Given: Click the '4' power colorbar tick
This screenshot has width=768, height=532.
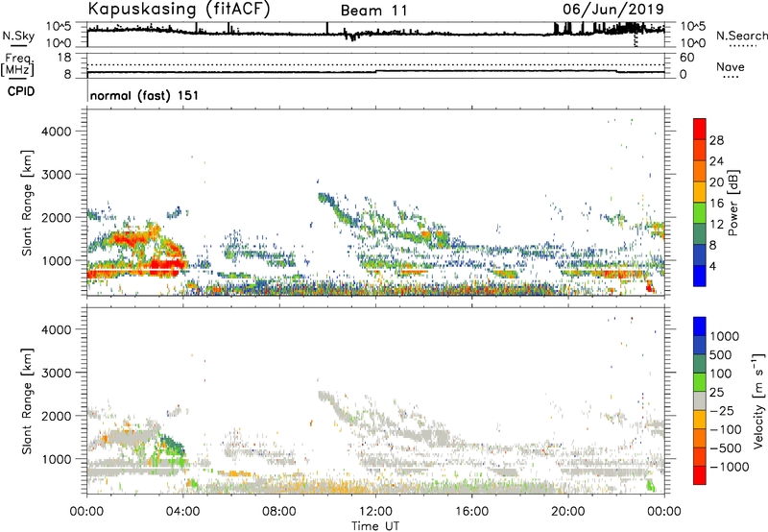Looking at the screenshot, I should point(712,266).
